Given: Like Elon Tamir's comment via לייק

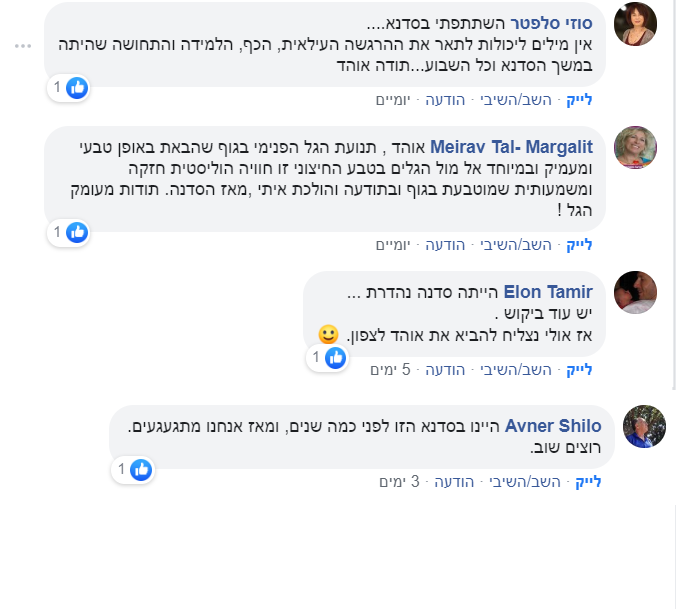Looking at the screenshot, I should coord(579,370).
